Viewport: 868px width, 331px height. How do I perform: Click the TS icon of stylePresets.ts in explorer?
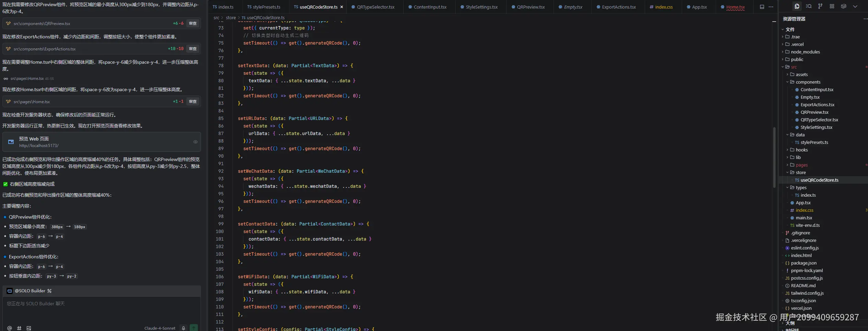[x=797, y=143]
